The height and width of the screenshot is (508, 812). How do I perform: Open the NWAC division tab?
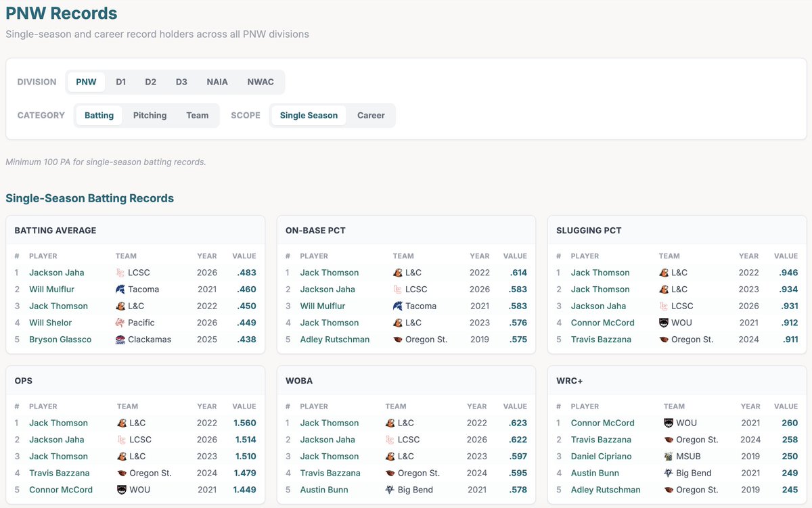click(261, 81)
